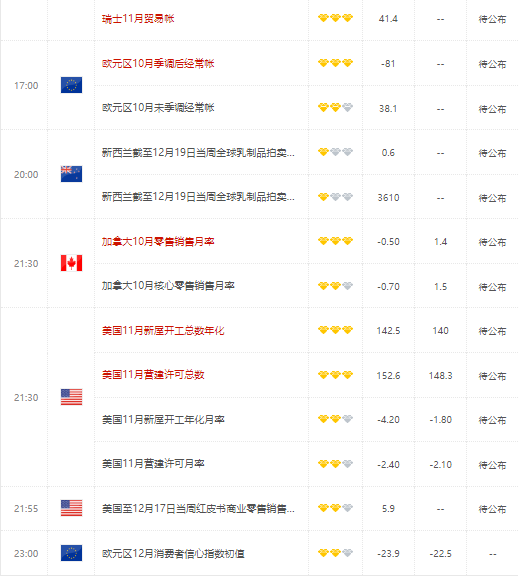Screen dimensions: 518x579
Task: Click importance rating for 欧元区12月消费者信心指数初值
Action: pyautogui.click(x=335, y=553)
